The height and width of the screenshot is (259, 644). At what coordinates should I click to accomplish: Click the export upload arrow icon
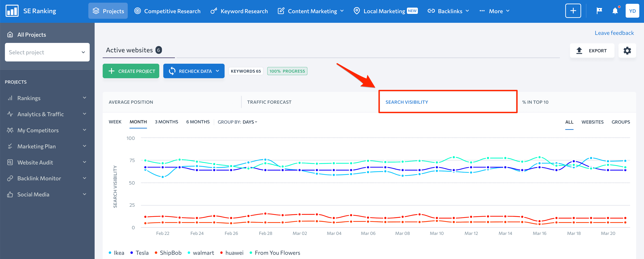coord(579,51)
